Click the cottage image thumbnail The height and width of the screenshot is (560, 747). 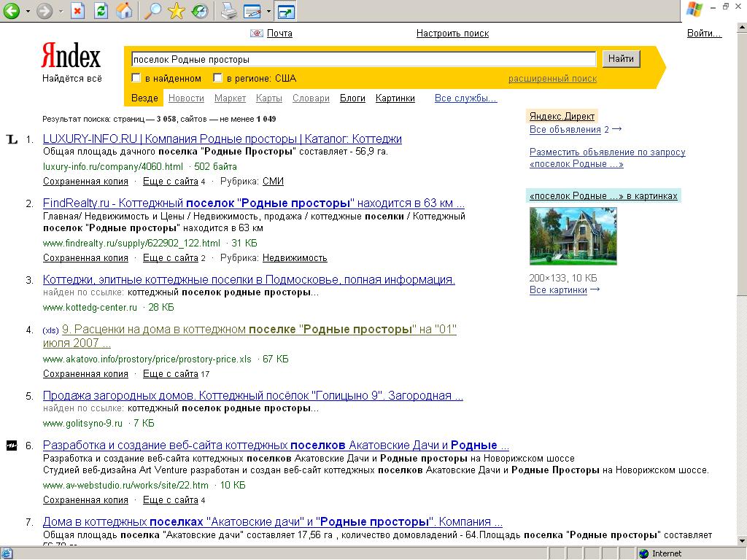pos(573,236)
